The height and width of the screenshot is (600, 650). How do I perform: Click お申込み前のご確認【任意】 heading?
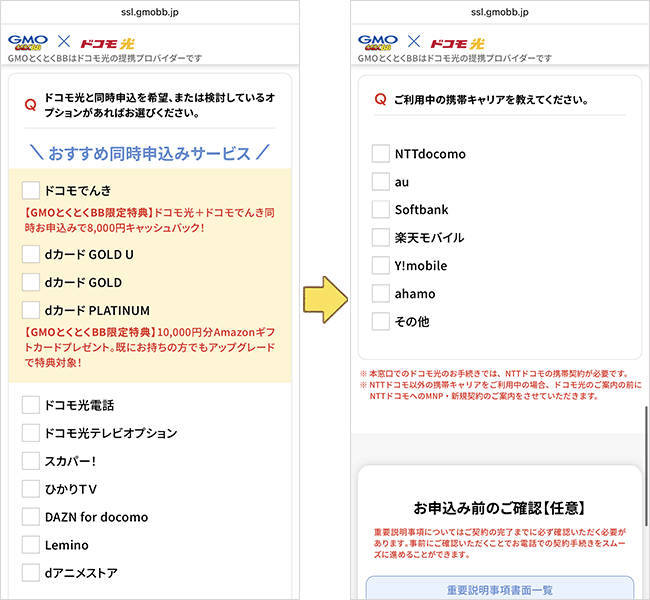[500, 508]
